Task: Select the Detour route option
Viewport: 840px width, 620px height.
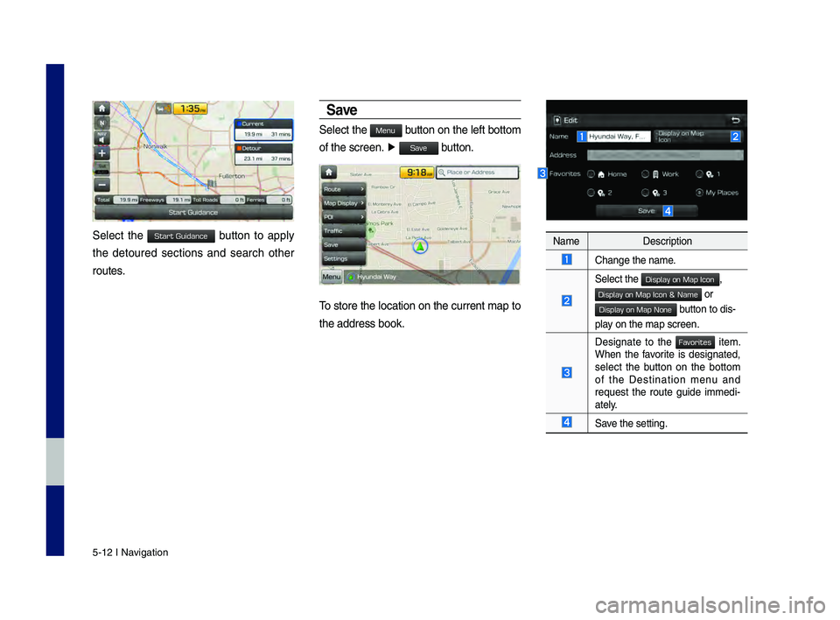Action: [x=263, y=154]
